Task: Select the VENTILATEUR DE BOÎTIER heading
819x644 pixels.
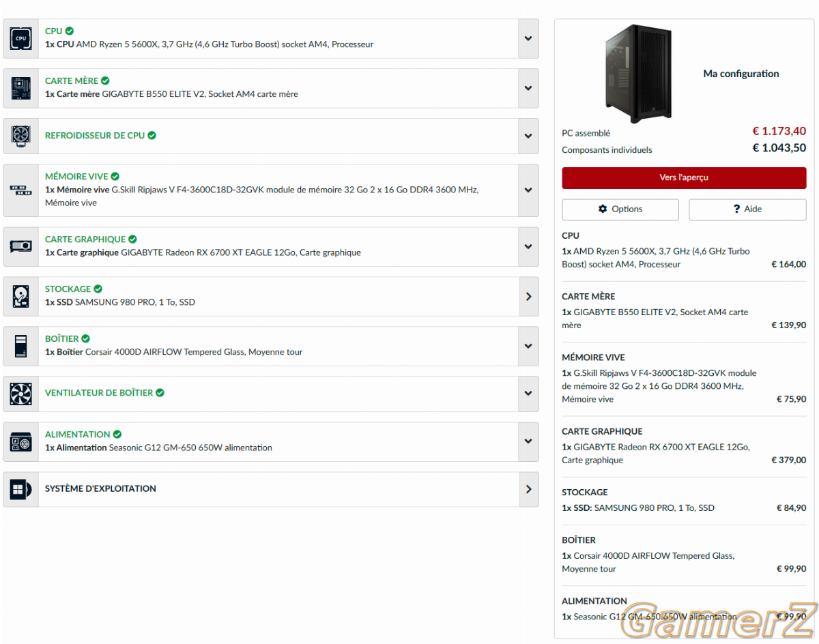Action: tap(99, 392)
